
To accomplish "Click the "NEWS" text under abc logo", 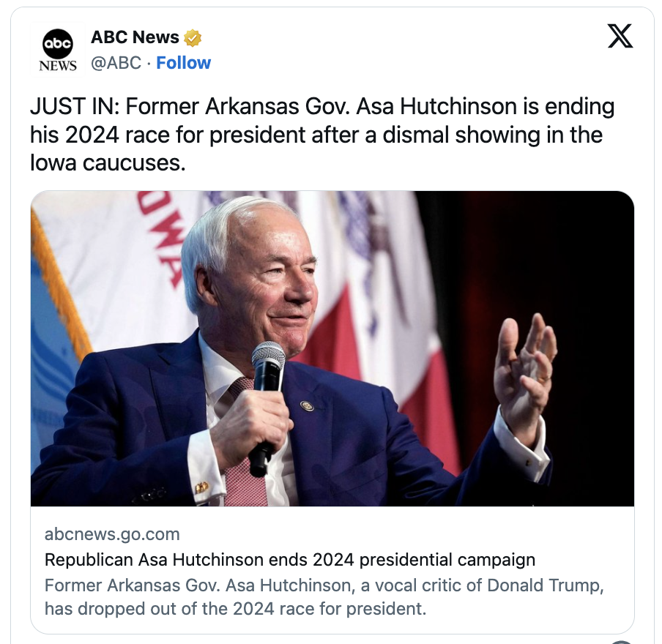I will click(58, 66).
